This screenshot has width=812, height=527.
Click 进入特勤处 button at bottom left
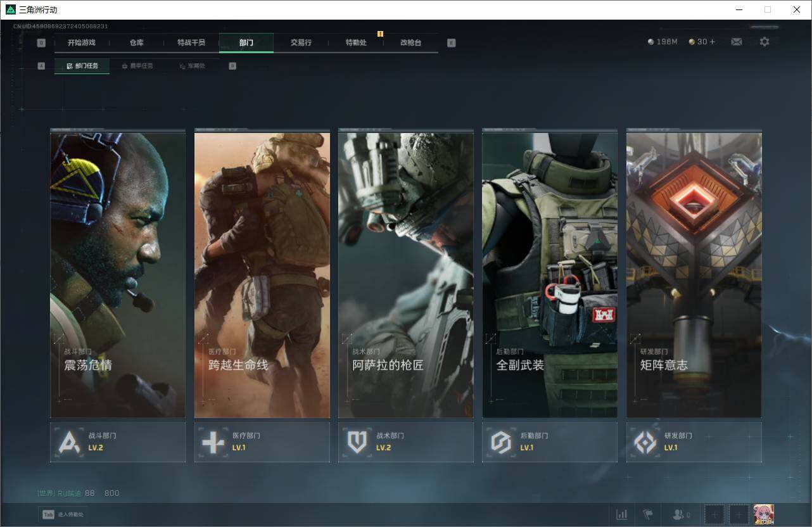[62, 514]
